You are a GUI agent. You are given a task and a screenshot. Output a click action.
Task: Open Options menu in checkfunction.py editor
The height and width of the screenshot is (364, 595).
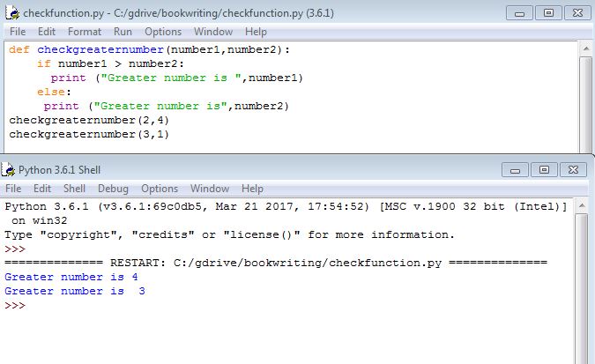[163, 32]
